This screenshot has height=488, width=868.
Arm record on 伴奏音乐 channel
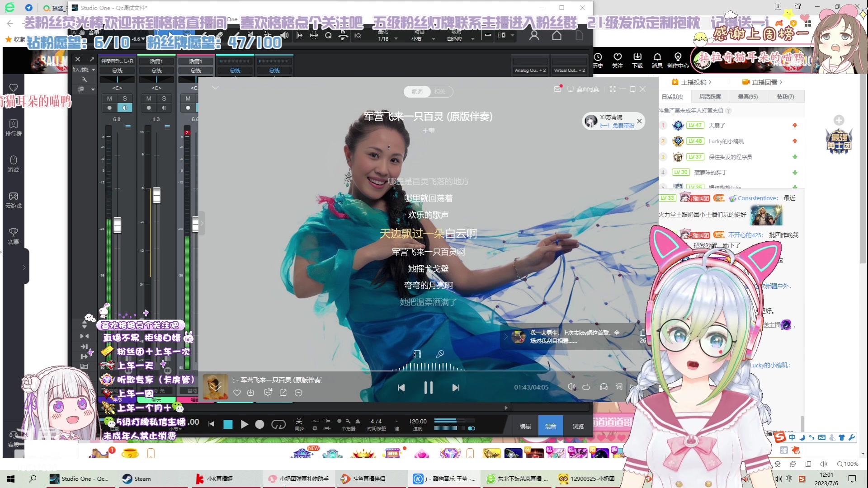point(109,108)
